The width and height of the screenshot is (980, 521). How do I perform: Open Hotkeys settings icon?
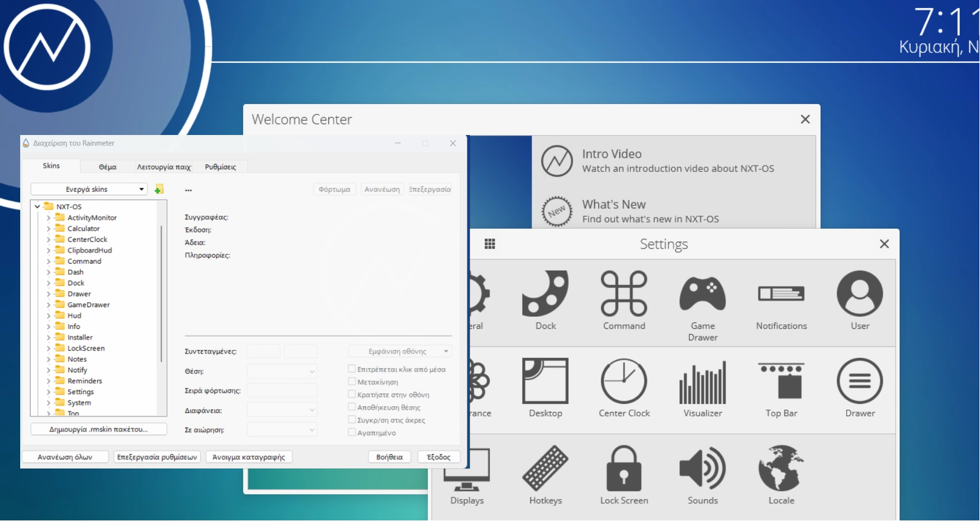[x=545, y=468]
